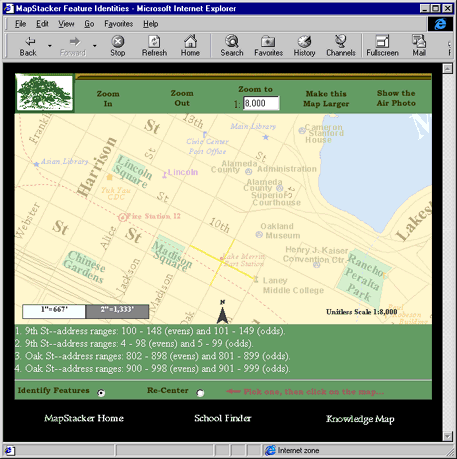Click Show the Air Photo
This screenshot has width=457, height=459.
(x=396, y=98)
